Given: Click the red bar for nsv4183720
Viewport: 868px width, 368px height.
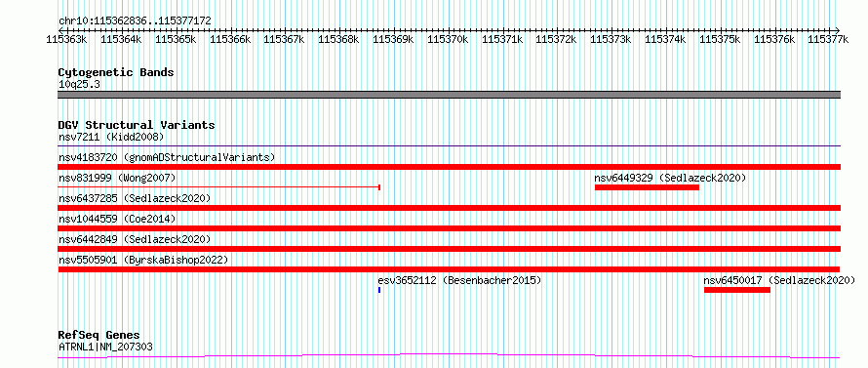Looking at the screenshot, I should pos(450,167).
